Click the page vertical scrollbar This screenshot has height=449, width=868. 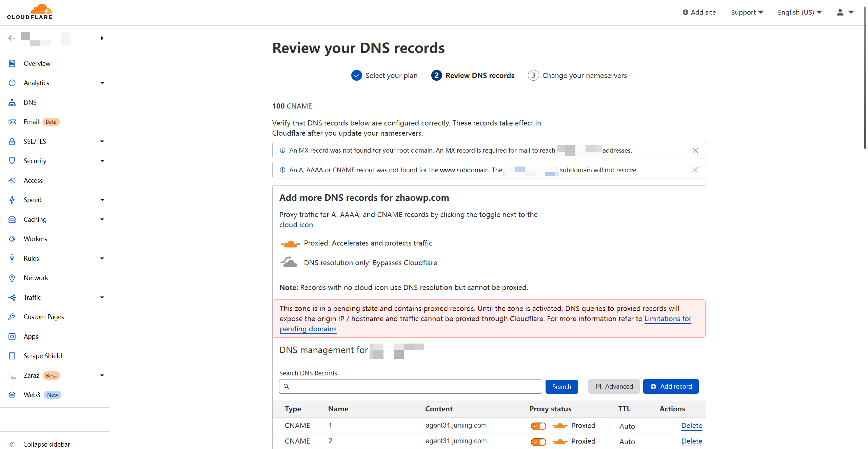[x=865, y=78]
